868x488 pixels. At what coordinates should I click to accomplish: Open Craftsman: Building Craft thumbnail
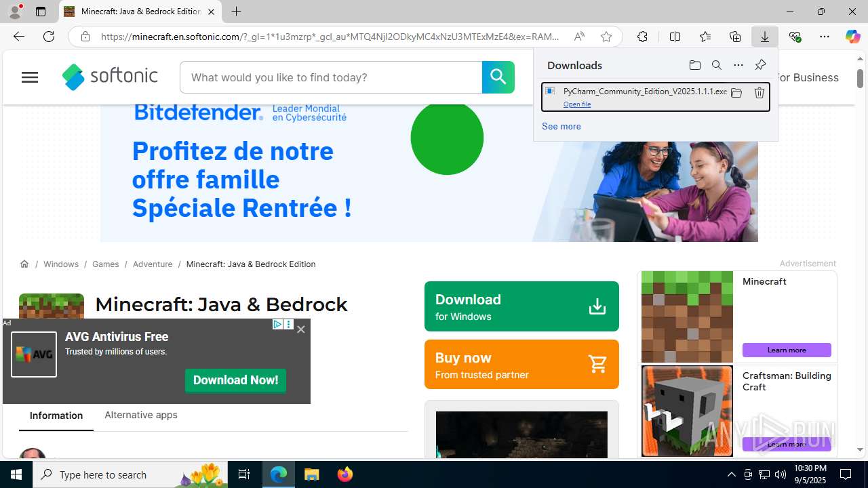point(687,411)
